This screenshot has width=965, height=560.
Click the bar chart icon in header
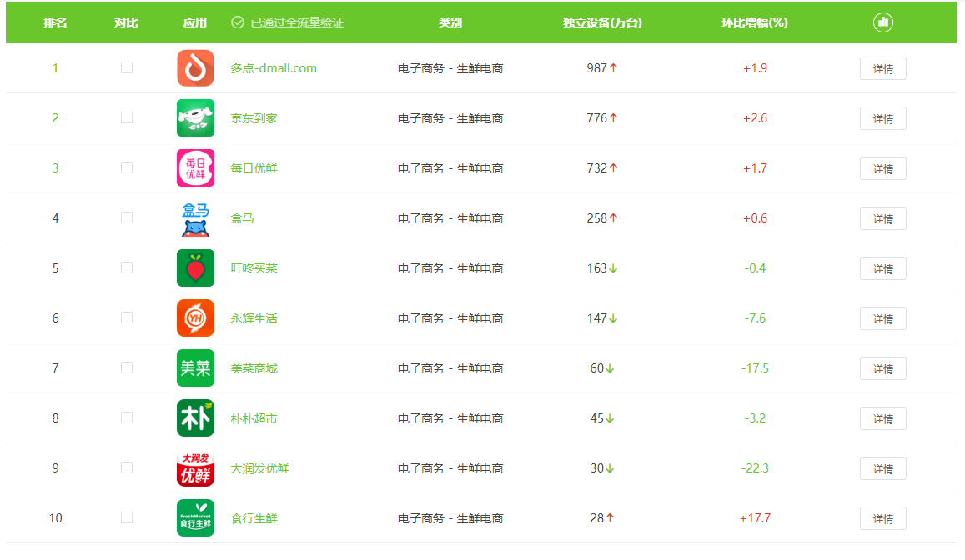882,22
